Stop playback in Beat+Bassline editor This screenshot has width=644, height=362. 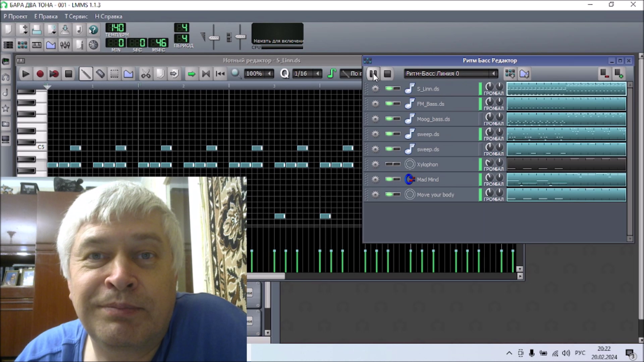(387, 74)
